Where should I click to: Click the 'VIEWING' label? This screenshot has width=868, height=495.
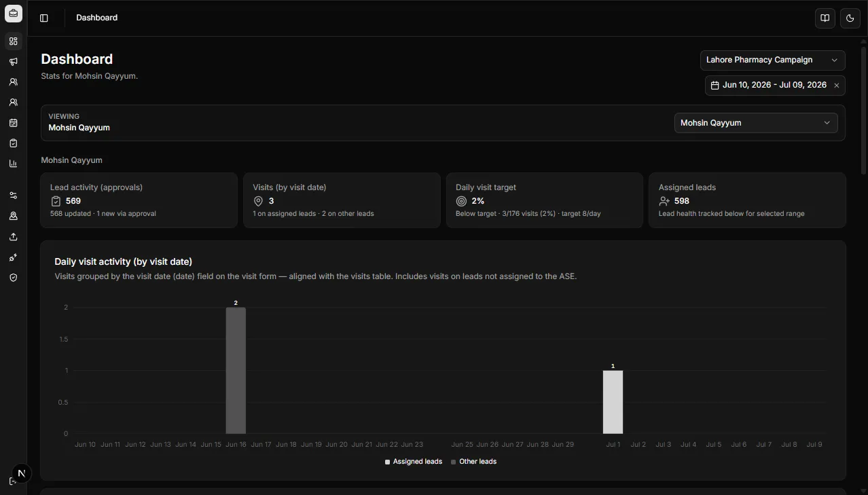[64, 116]
